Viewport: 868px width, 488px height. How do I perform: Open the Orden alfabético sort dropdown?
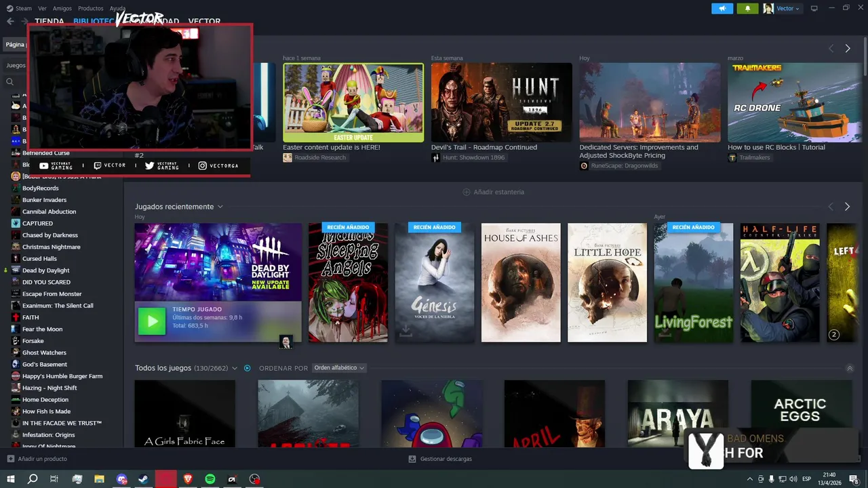(x=339, y=368)
